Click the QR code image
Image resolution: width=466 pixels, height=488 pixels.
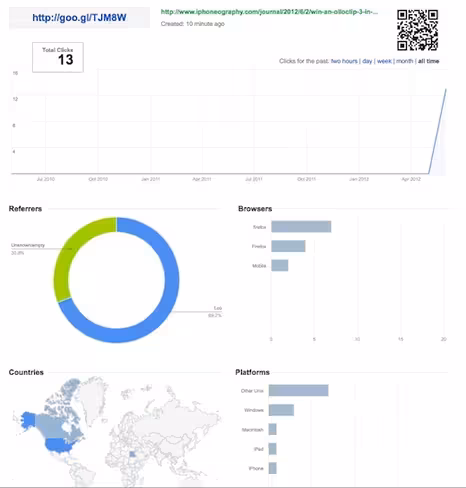417,30
